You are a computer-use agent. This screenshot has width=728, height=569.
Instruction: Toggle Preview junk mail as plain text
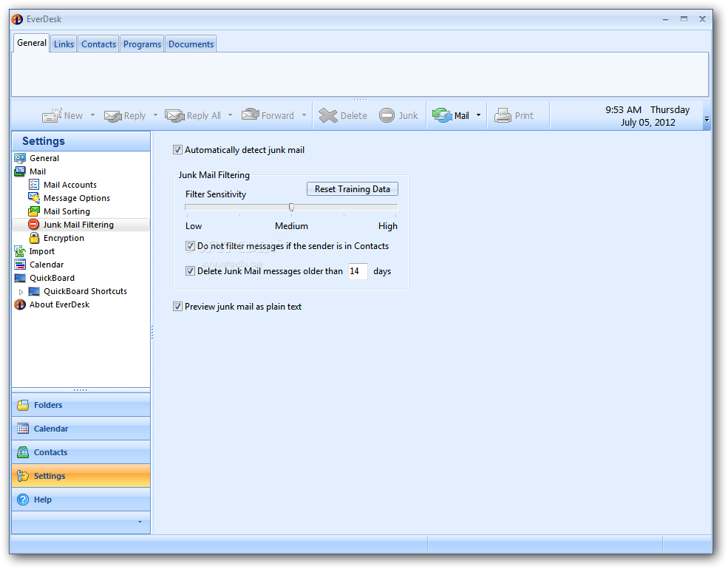click(177, 307)
